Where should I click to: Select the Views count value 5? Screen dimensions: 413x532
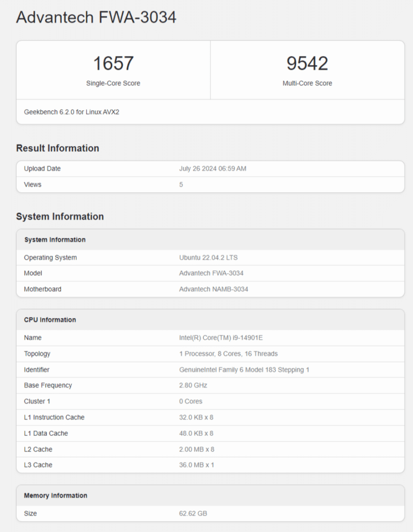pos(181,184)
